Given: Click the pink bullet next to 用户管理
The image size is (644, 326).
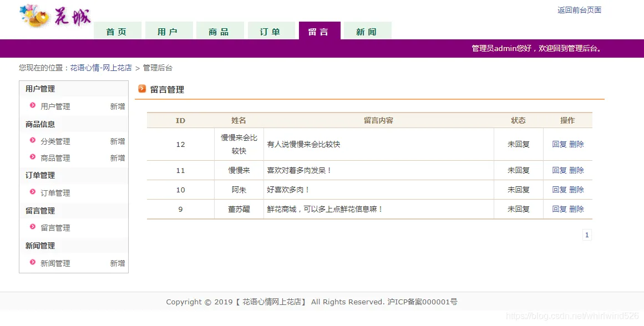Looking at the screenshot, I should (x=33, y=105).
